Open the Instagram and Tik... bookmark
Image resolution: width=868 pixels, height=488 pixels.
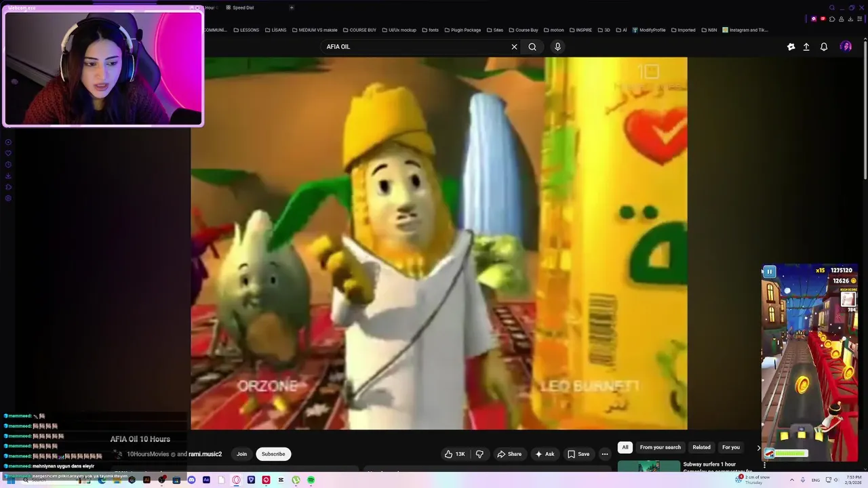tap(745, 30)
